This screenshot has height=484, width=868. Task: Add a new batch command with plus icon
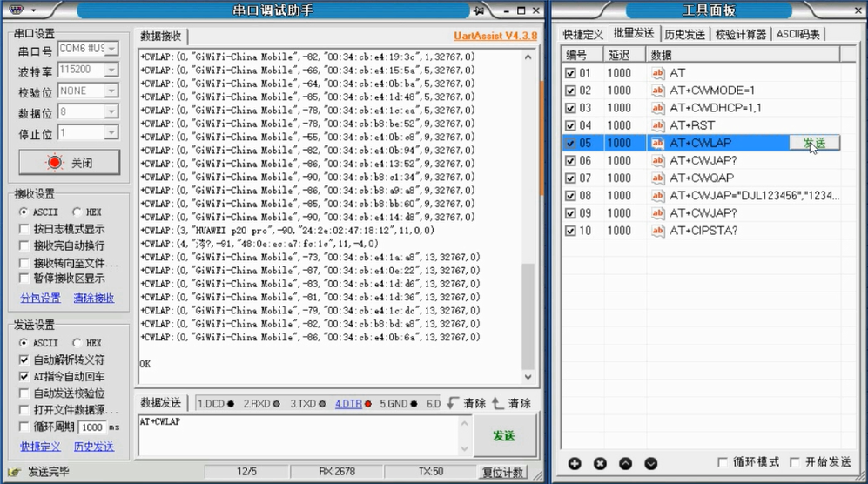tap(575, 463)
